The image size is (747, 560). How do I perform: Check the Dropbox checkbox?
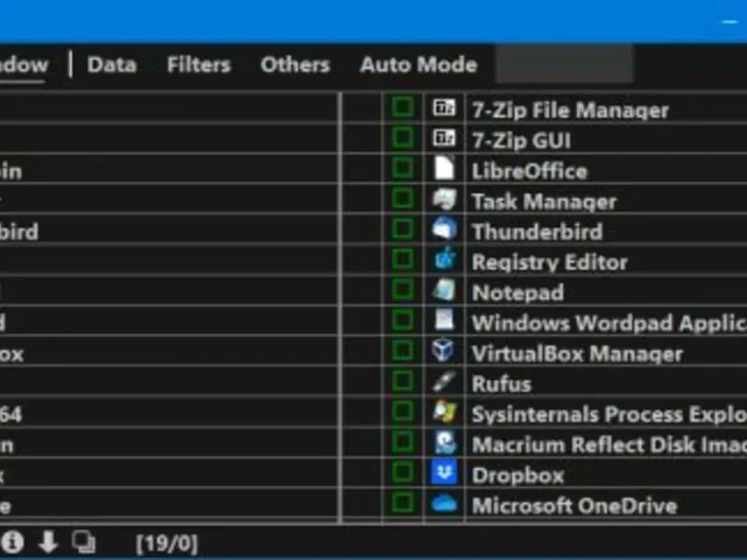coord(402,472)
